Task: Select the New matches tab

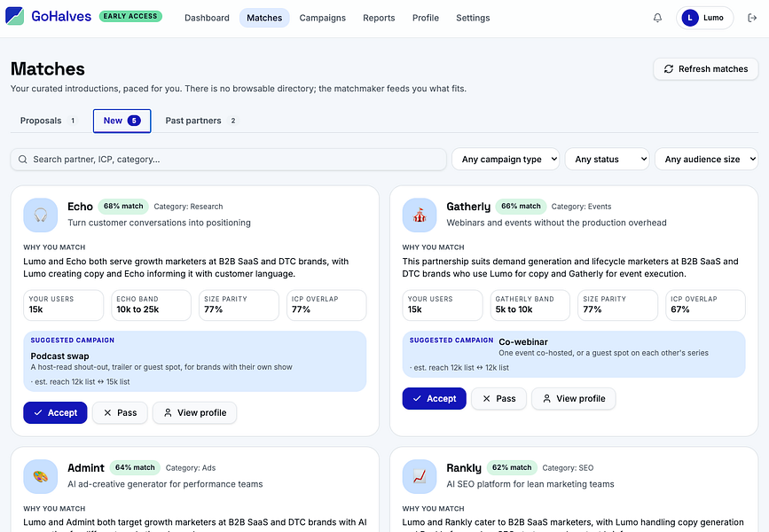Action: pyautogui.click(x=122, y=121)
